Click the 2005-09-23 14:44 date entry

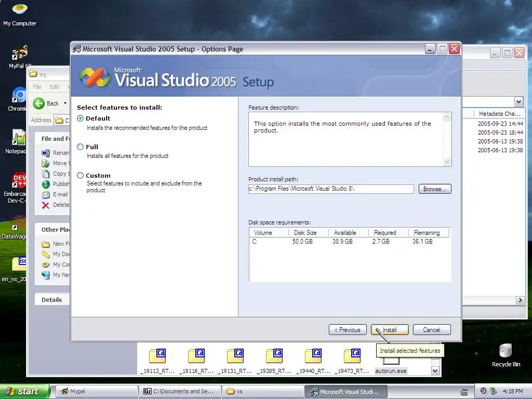coord(500,124)
